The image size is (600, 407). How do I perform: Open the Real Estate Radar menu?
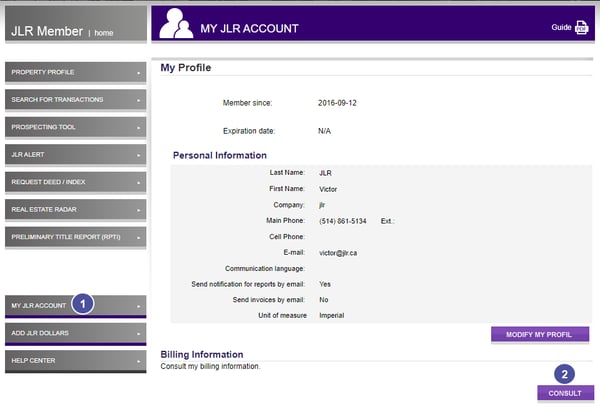pyautogui.click(x=75, y=210)
